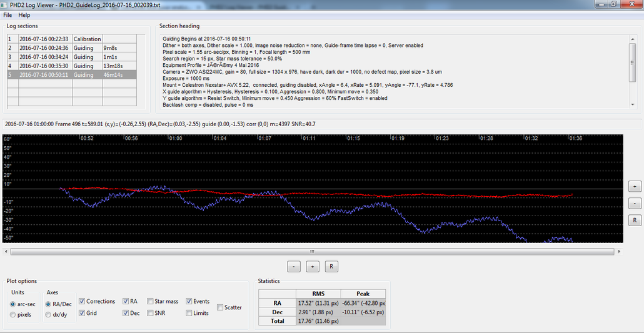Select the 46m14s Guiding log section

point(72,75)
